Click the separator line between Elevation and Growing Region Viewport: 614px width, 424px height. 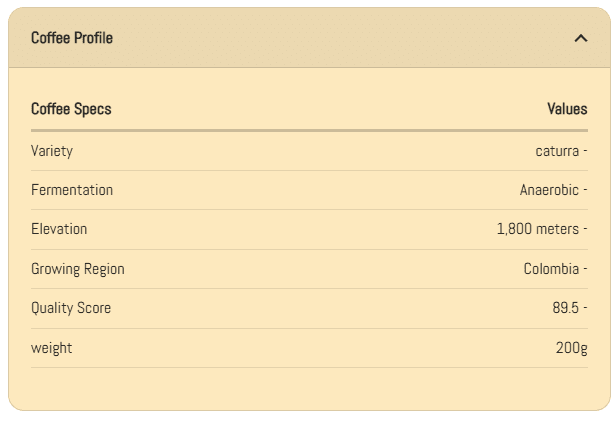pyautogui.click(x=309, y=249)
